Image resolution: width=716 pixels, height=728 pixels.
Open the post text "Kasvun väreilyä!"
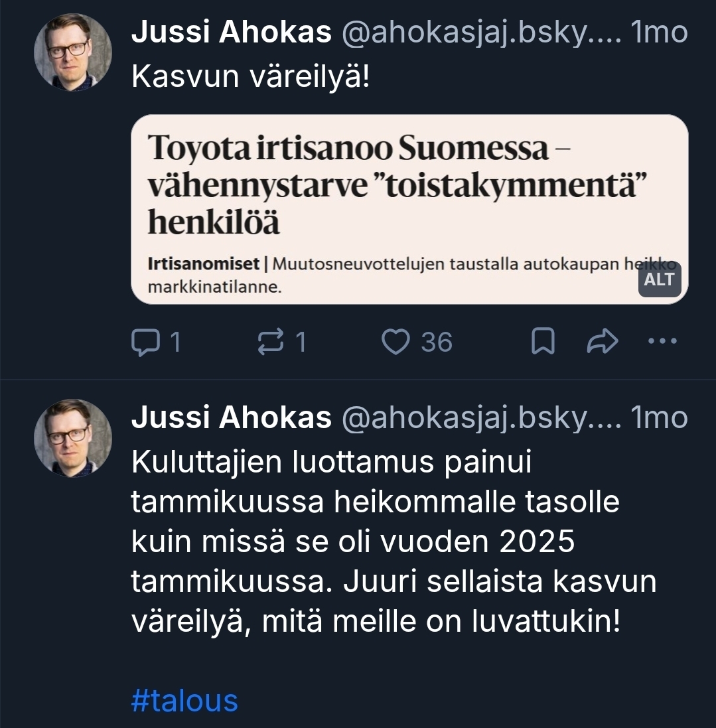250,78
